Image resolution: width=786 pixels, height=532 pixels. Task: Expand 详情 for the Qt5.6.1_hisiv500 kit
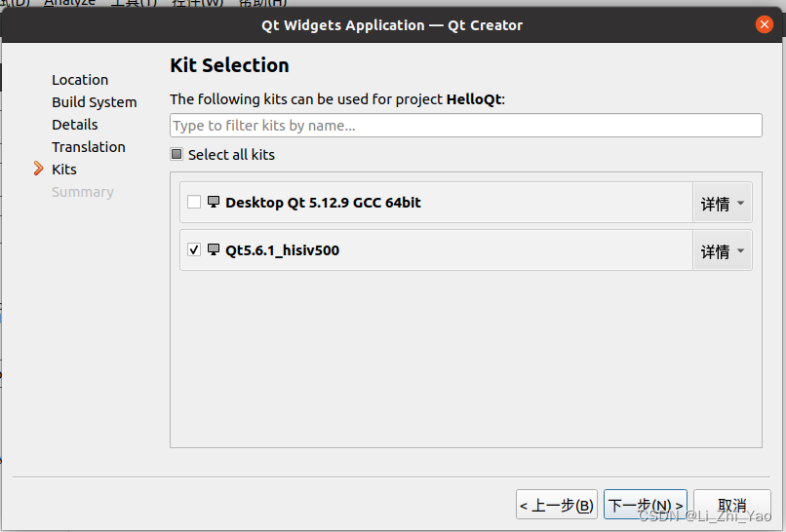[722, 251]
